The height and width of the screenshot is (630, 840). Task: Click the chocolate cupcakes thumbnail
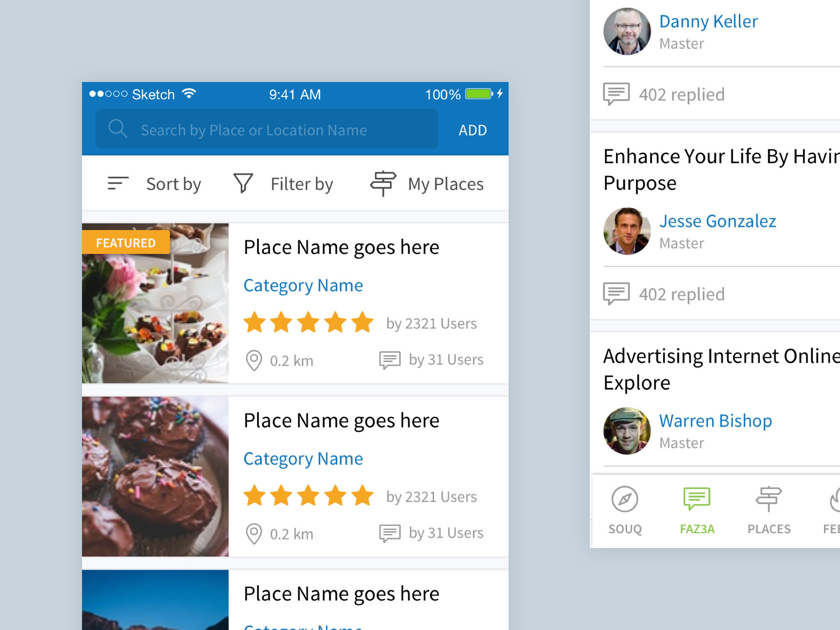155,477
